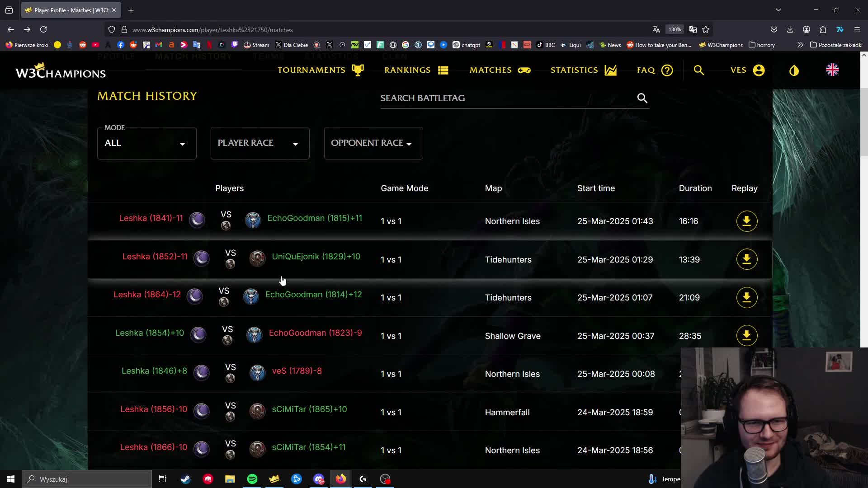Open W3Champions bookmark

click(x=721, y=45)
